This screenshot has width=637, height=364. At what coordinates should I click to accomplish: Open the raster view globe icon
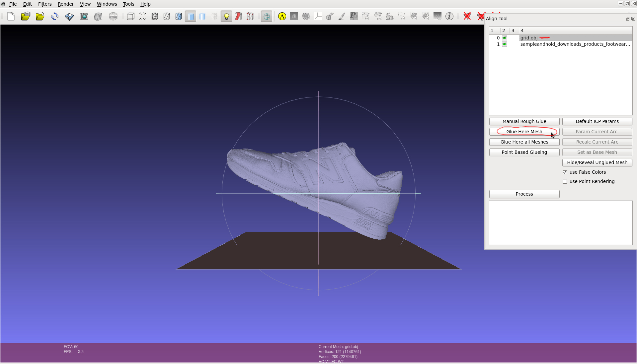coord(113,16)
